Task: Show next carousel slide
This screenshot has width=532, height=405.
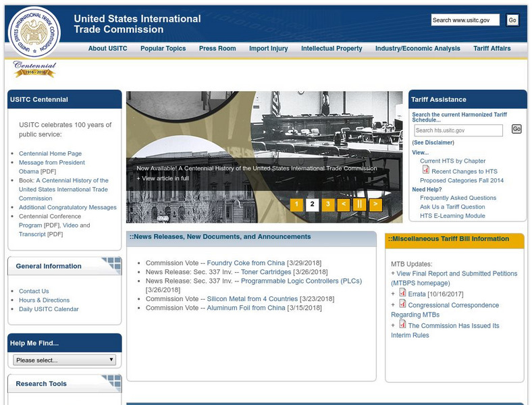Action: coord(375,205)
